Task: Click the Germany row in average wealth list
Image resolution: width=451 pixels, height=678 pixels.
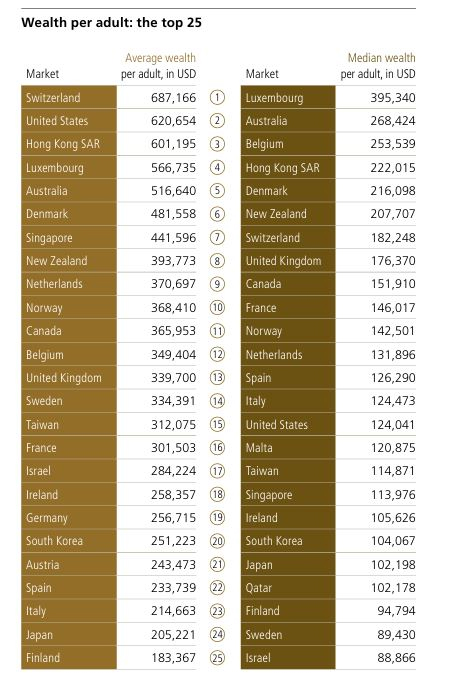Action: click(x=109, y=518)
